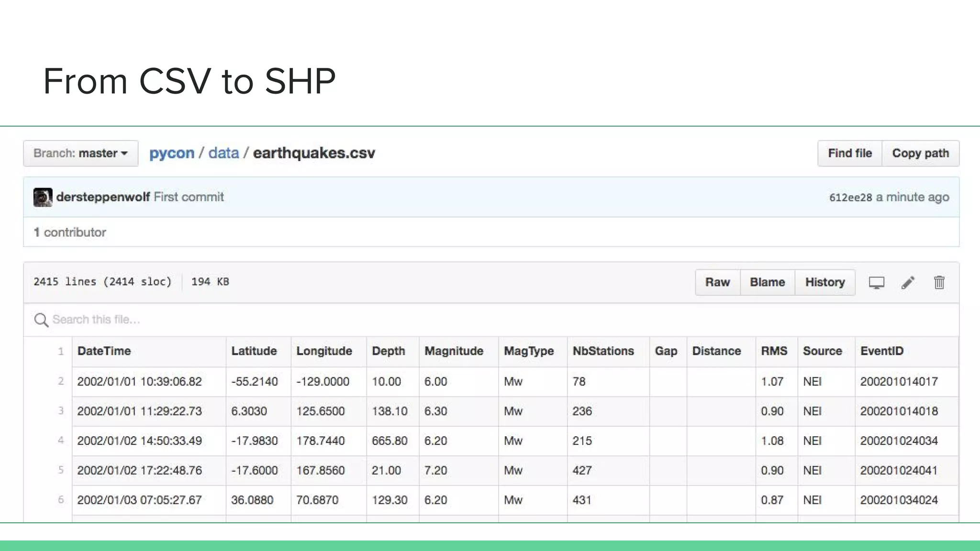The image size is (980, 551).
Task: Open commit 612ee28
Action: (850, 198)
